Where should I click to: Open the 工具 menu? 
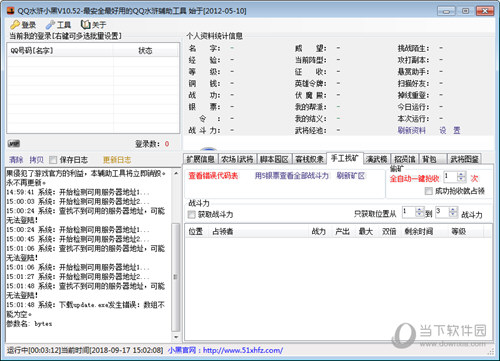pos(58,25)
